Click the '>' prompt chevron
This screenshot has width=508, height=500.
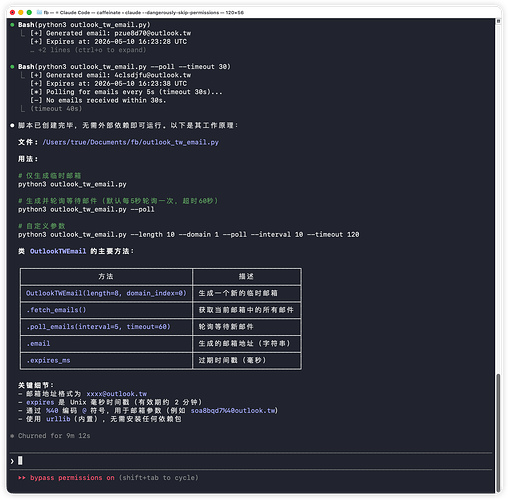tap(12, 461)
